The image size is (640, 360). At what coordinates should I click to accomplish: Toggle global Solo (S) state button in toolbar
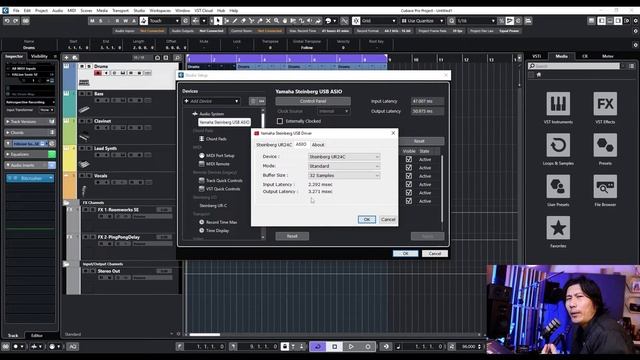point(101,21)
